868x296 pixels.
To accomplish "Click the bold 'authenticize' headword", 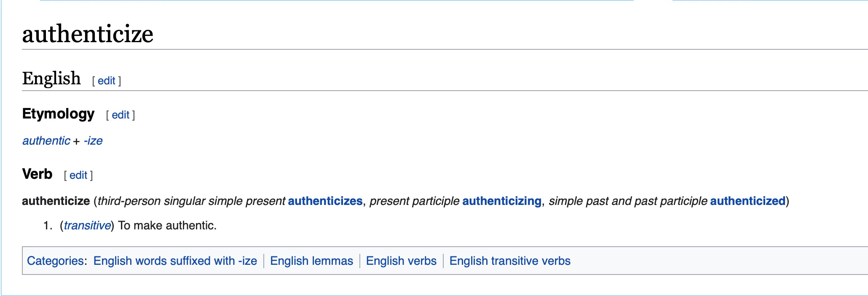I will pyautogui.click(x=56, y=201).
